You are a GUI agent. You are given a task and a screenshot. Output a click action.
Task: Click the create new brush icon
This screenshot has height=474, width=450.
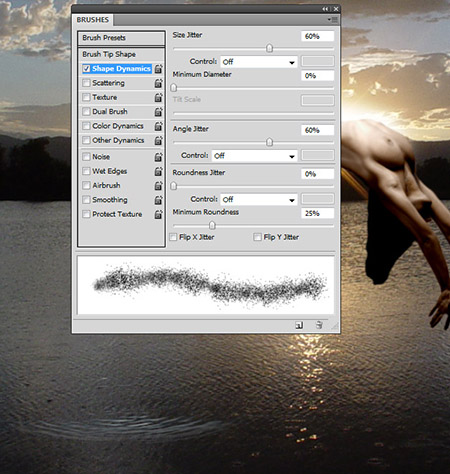299,325
